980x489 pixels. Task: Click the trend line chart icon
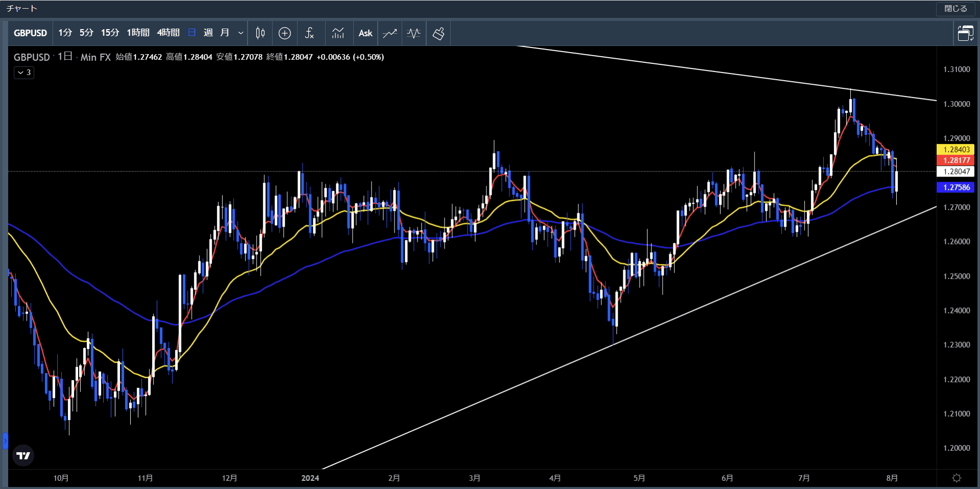click(390, 33)
